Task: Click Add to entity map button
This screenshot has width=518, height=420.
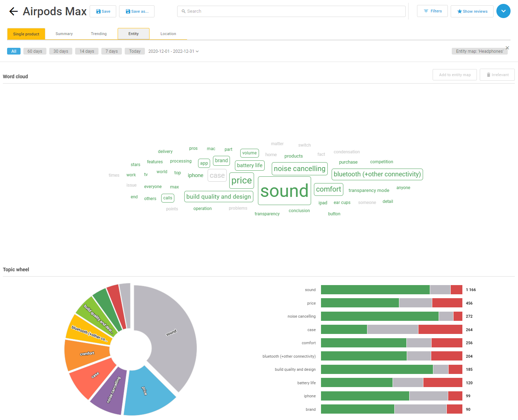Action: (x=455, y=75)
